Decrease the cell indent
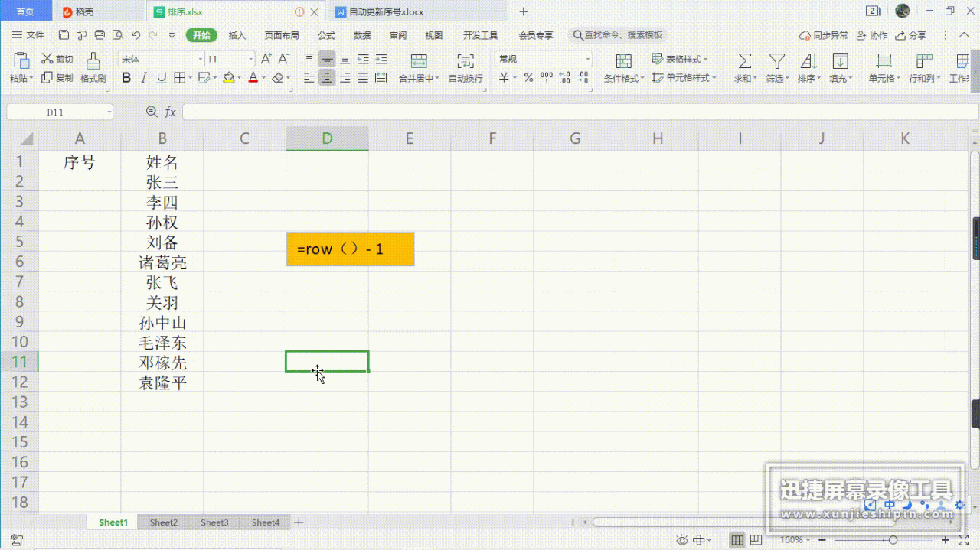 point(363,59)
